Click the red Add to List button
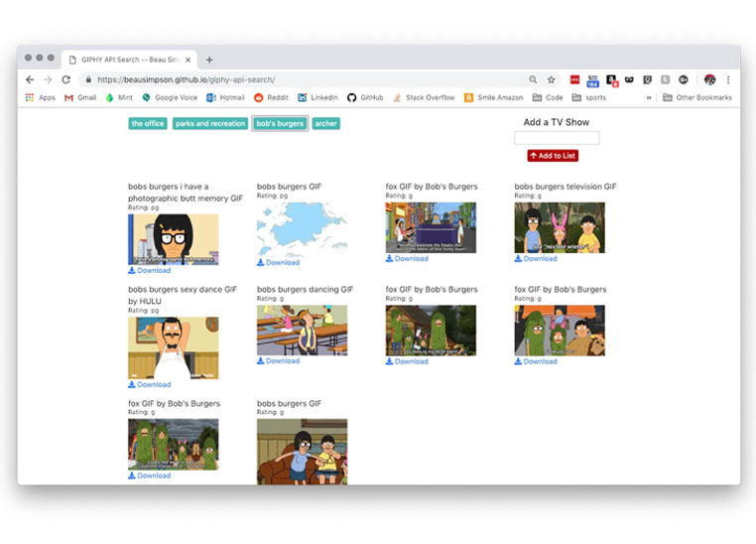 coord(553,156)
